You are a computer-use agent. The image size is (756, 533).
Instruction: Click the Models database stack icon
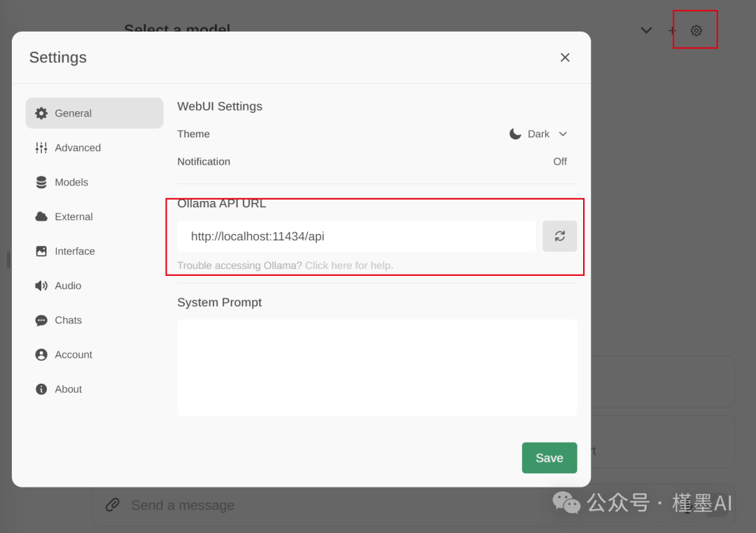[x=41, y=182]
